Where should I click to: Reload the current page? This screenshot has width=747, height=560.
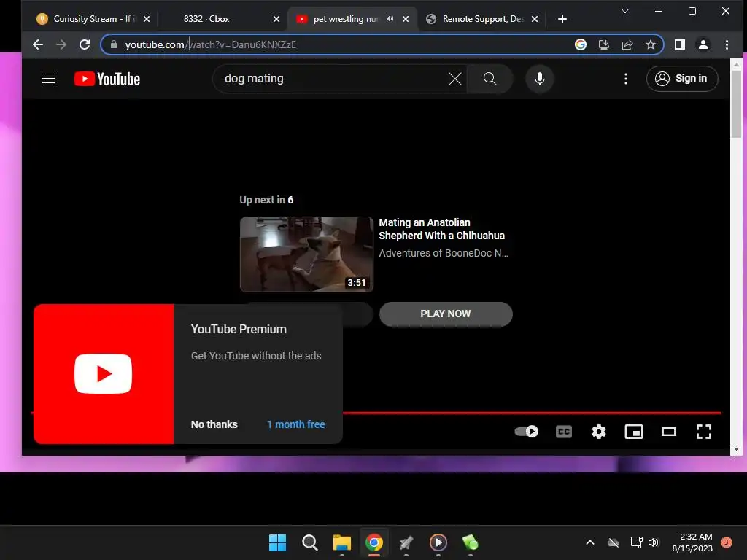[85, 44]
